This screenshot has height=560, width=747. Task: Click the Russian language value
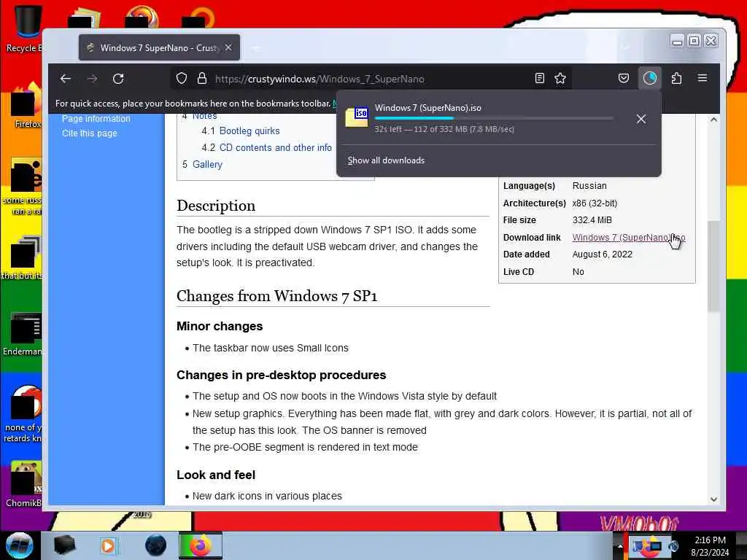tap(589, 186)
